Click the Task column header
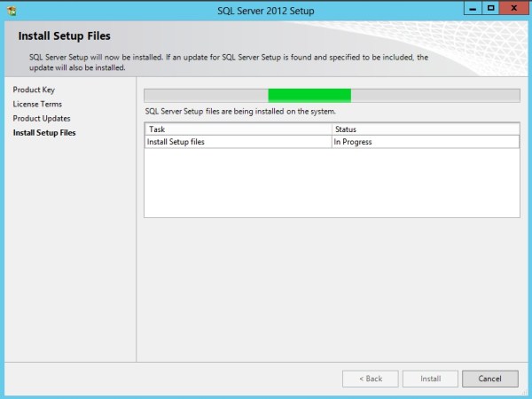 point(238,129)
